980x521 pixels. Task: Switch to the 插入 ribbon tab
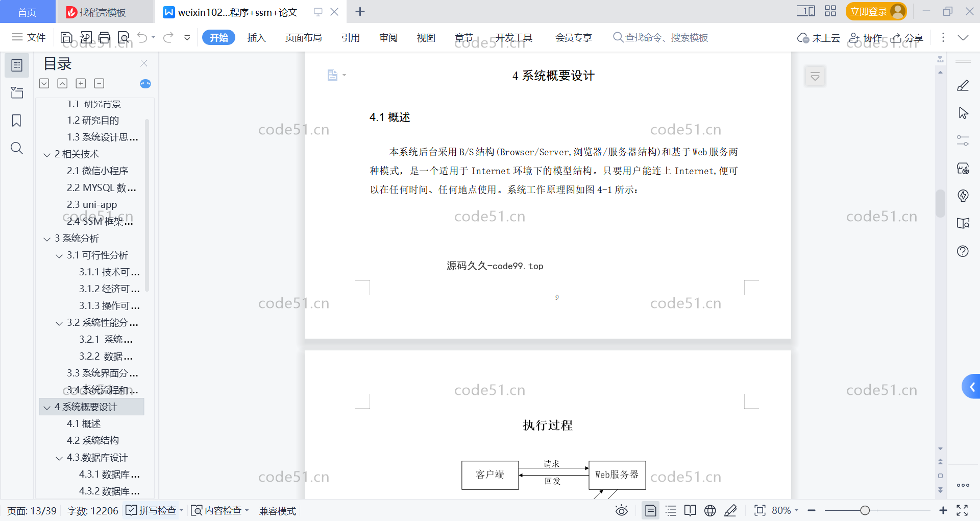point(256,37)
